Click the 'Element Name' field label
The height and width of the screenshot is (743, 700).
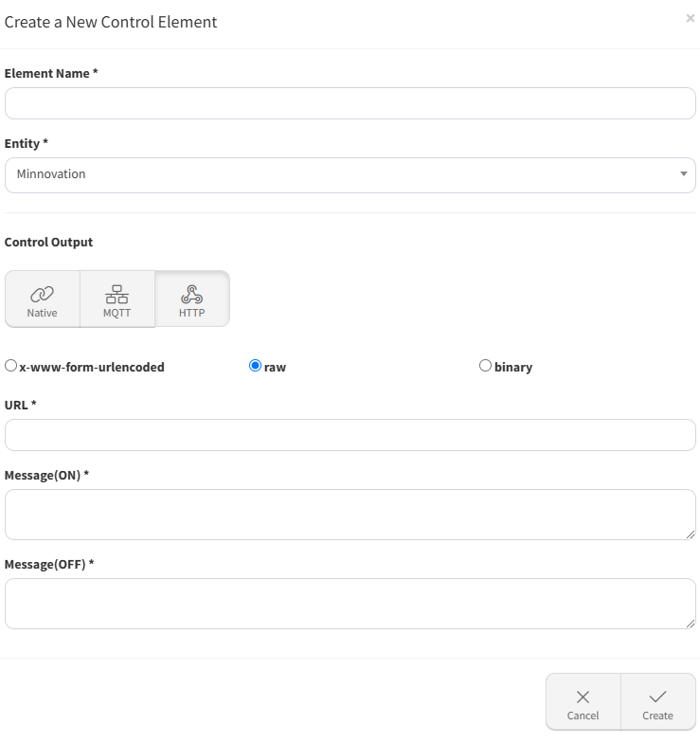[x=47, y=73]
